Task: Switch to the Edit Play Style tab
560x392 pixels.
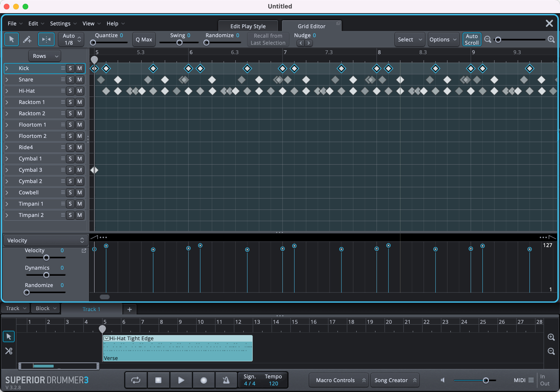Action: 248,26
